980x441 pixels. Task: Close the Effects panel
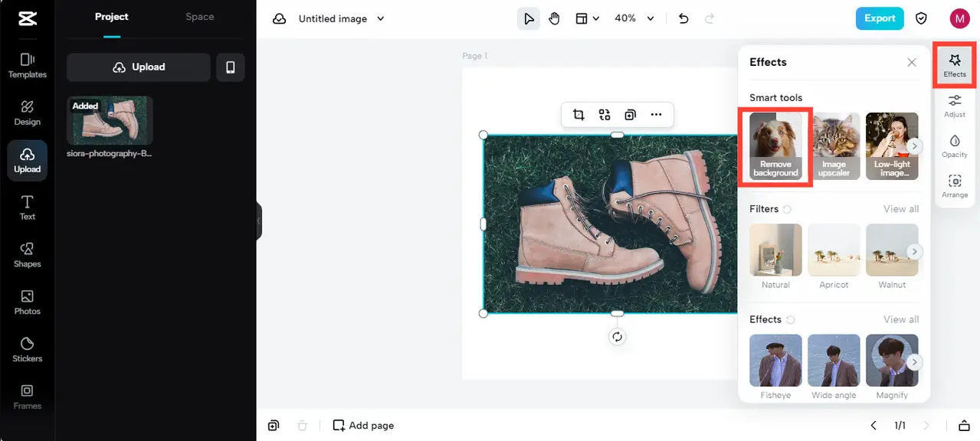[912, 63]
